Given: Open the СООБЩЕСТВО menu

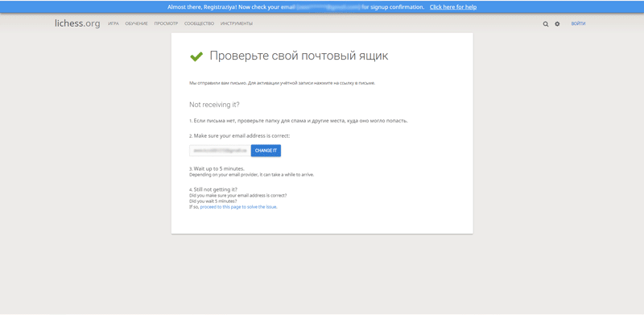Looking at the screenshot, I should [x=199, y=24].
